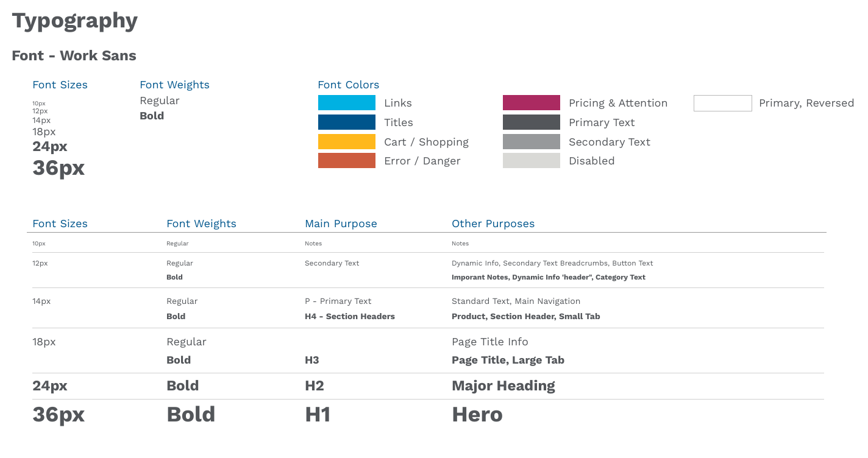Click the Font Colors section title
Viewport: 868px width, 458px height.
point(349,85)
